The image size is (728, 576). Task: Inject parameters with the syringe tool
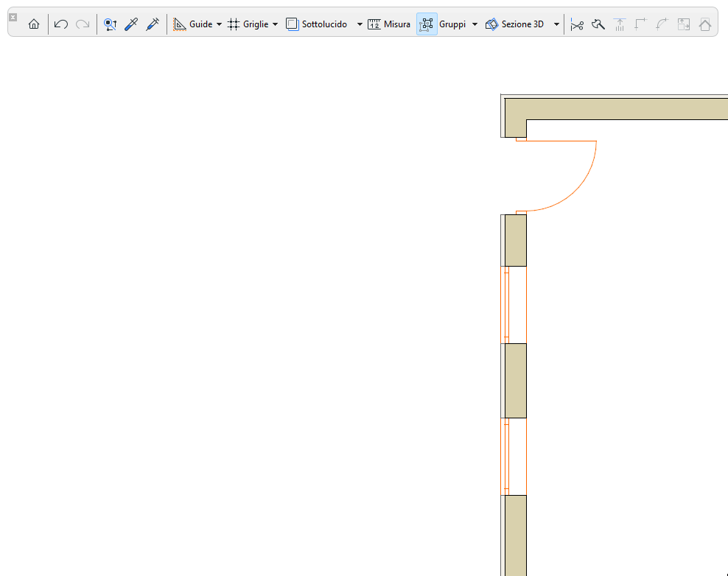coord(153,24)
